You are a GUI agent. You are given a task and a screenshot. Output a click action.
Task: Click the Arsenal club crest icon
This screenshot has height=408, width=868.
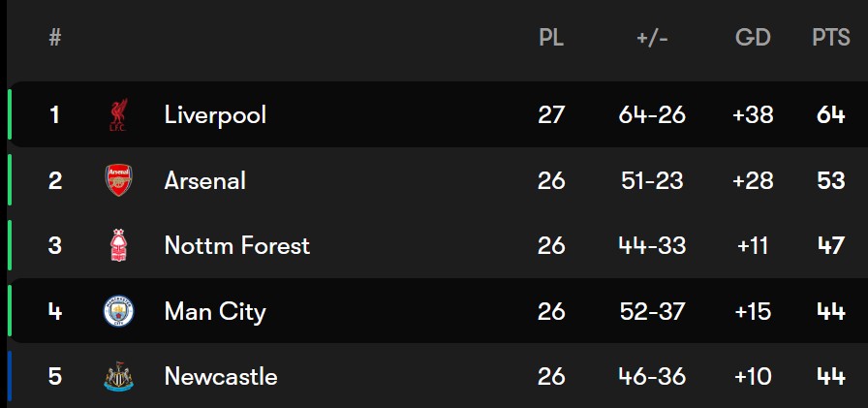click(118, 180)
